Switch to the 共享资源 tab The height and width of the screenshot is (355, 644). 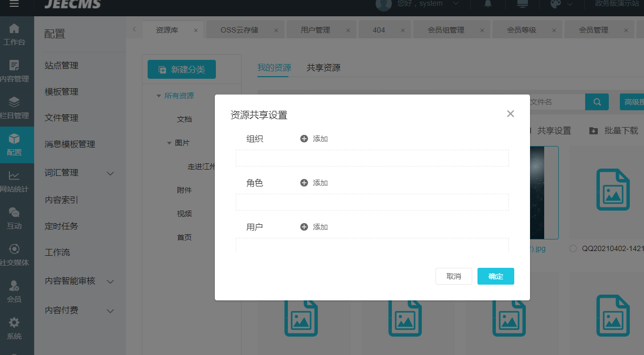coord(323,68)
